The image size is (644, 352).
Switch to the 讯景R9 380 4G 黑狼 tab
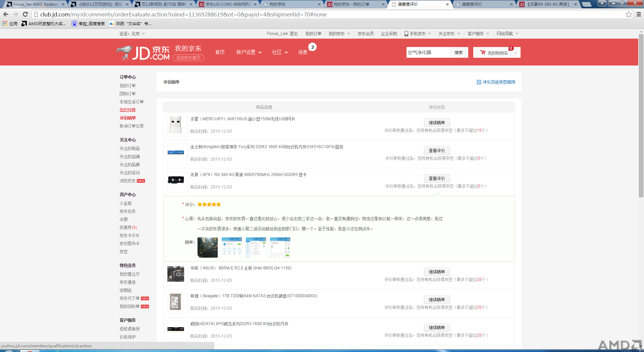click(x=548, y=4)
